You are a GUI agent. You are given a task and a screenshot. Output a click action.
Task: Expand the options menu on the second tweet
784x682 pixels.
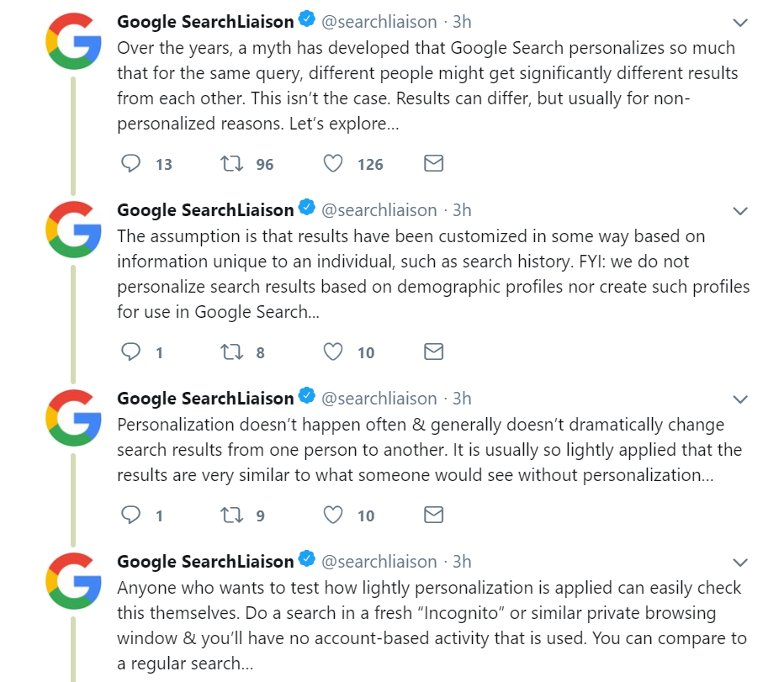(x=740, y=210)
